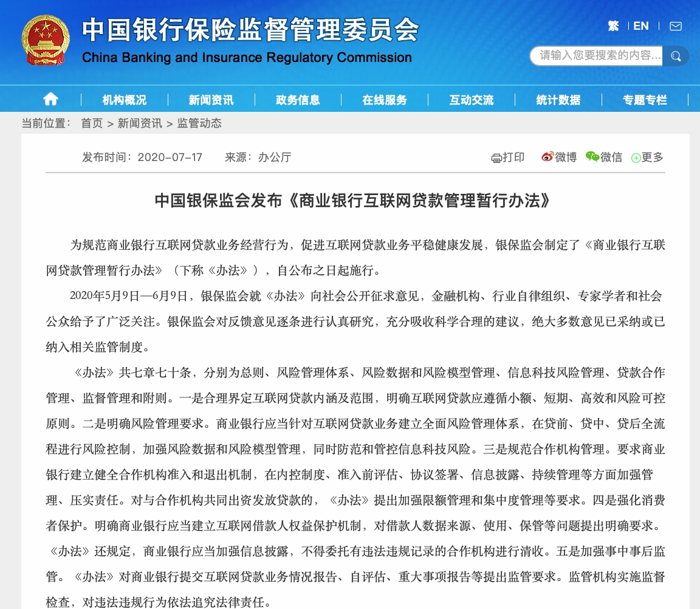
Task: Click the search magnifier button
Action: tap(676, 56)
